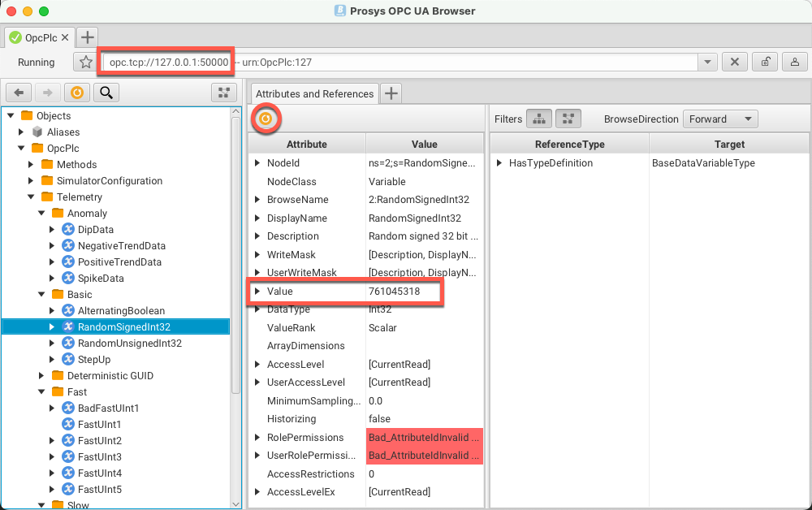
Task: Switch to the OpcPlc connection tab
Action: click(x=41, y=38)
